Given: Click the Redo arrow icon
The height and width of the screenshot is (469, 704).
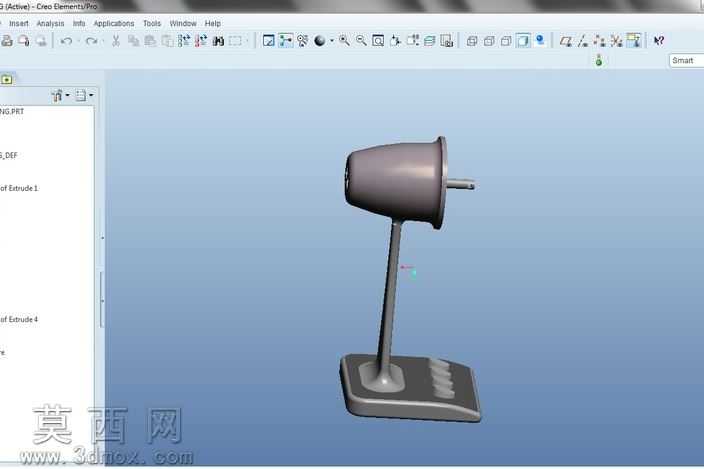Looking at the screenshot, I should [x=92, y=41].
